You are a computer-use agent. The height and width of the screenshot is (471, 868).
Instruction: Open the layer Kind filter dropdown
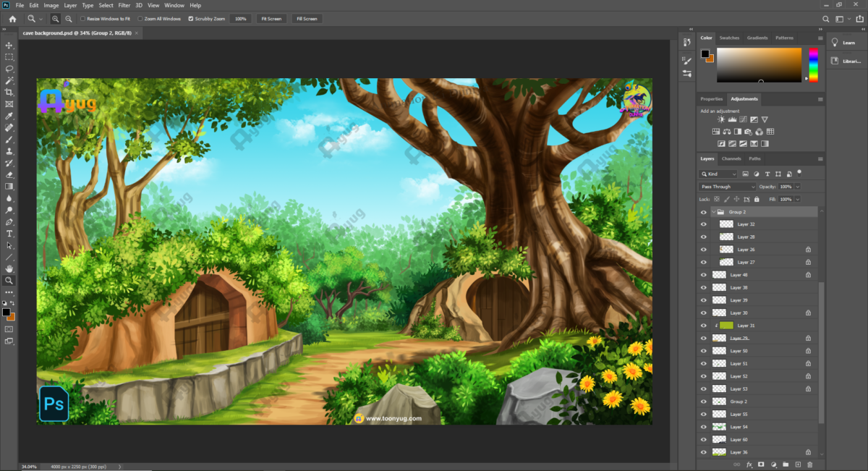tap(718, 174)
